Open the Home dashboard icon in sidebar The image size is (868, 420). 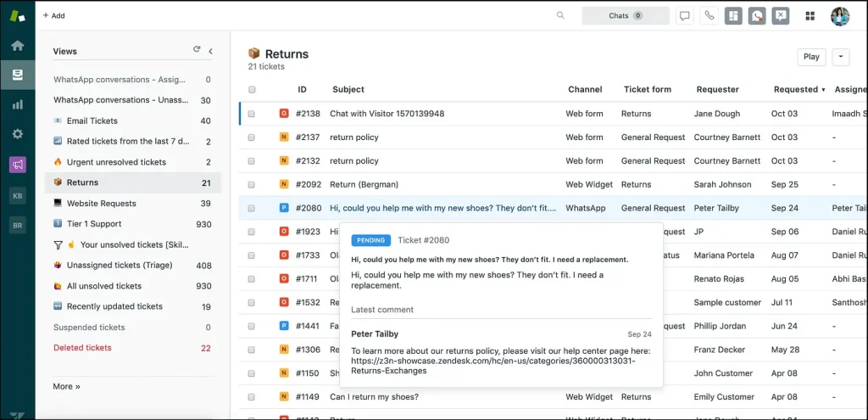coord(18,46)
